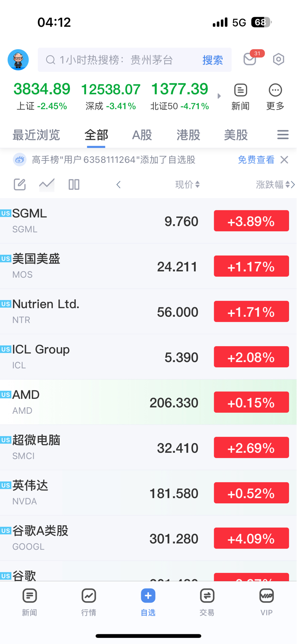This screenshot has width=297, height=644.
Task: Open the mail inbox with 31 badge
Action: [250, 59]
